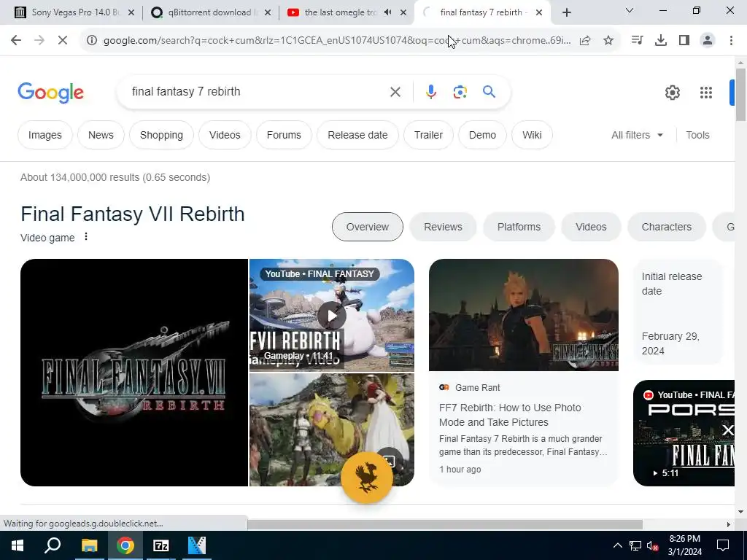Open the Characters knowledge panel tab
747x560 pixels.
click(667, 227)
